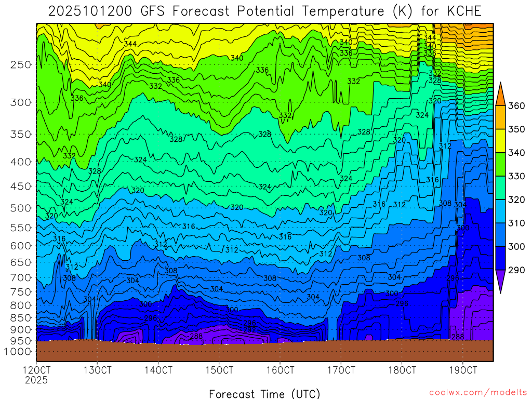Select the orange arrow swatch atop the legend
The height and width of the screenshot is (399, 532).
[500, 96]
